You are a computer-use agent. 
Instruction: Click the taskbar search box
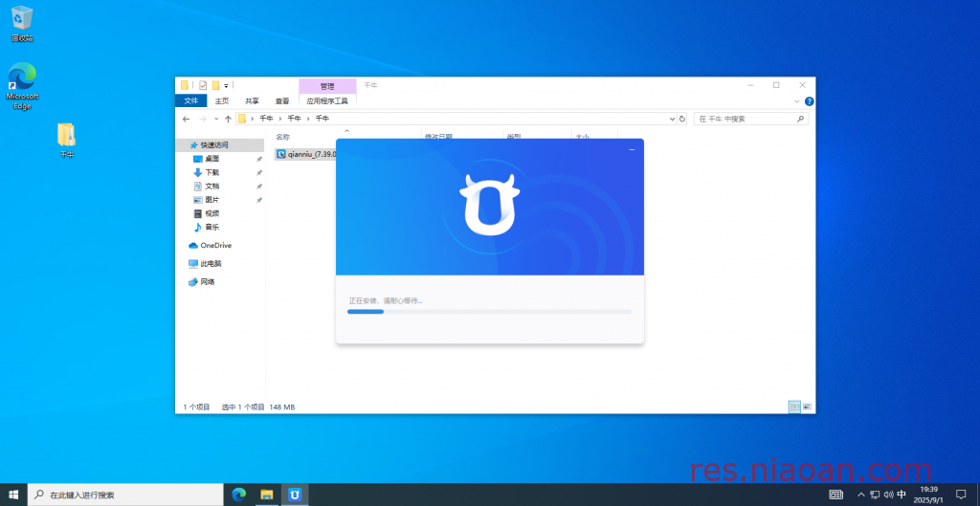(125, 495)
